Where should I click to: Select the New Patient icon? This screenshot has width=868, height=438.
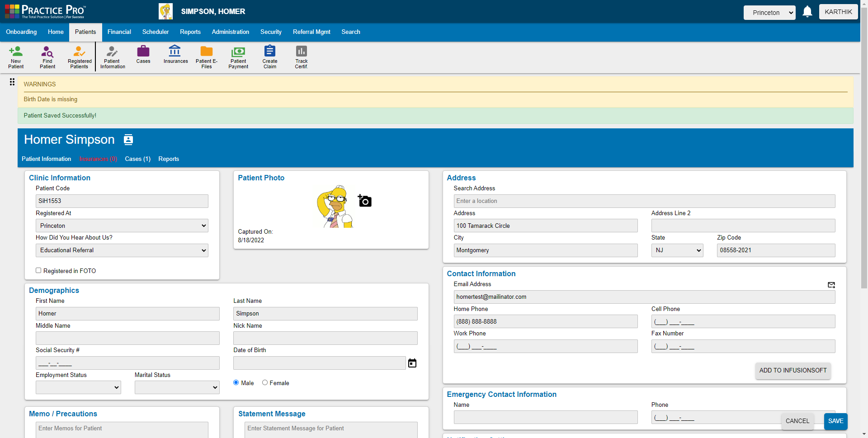(16, 57)
